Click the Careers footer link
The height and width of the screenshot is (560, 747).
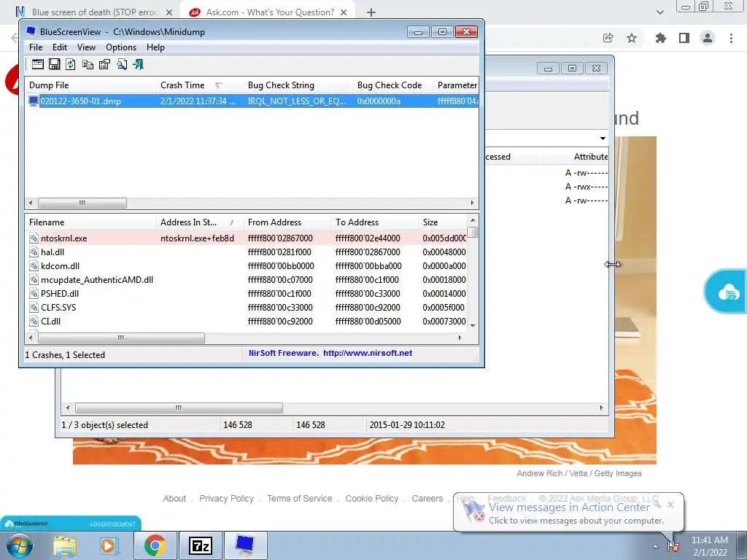[x=427, y=499]
